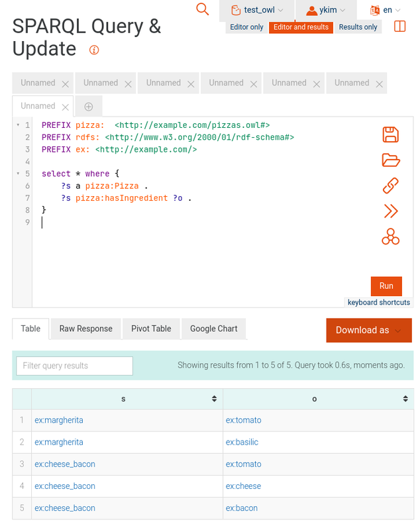
Task: Open the Google Chart tab
Action: point(213,329)
